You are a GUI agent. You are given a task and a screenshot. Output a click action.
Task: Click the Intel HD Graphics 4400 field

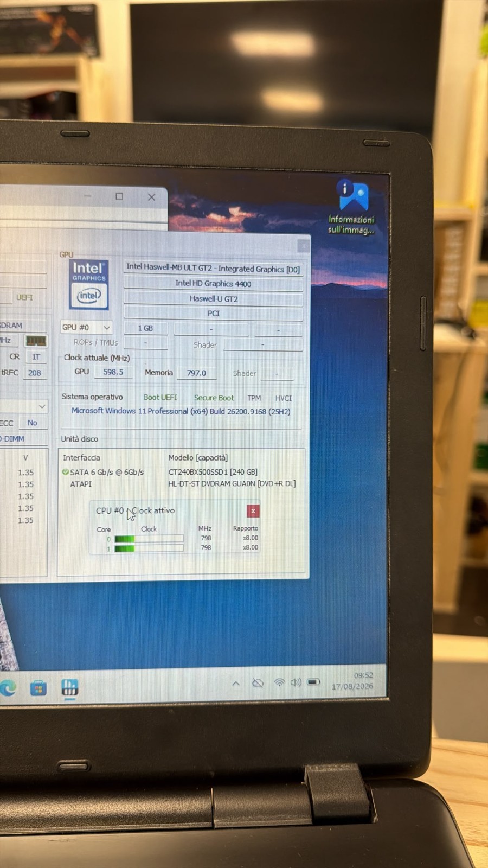(213, 283)
